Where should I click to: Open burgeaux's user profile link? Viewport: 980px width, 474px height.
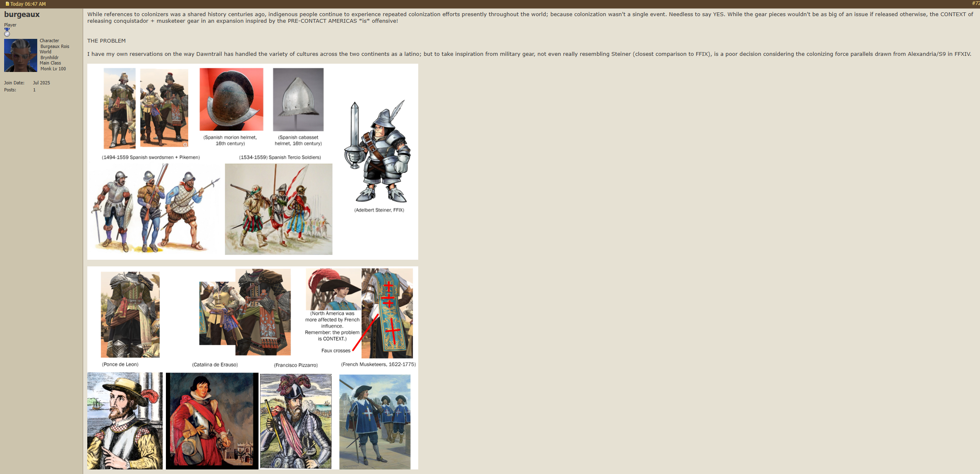22,14
